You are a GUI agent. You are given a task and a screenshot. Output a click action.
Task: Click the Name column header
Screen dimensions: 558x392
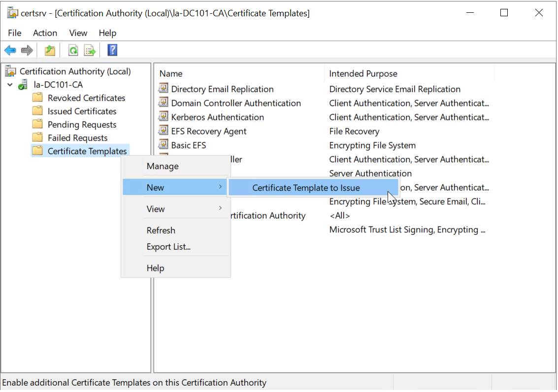[171, 74]
